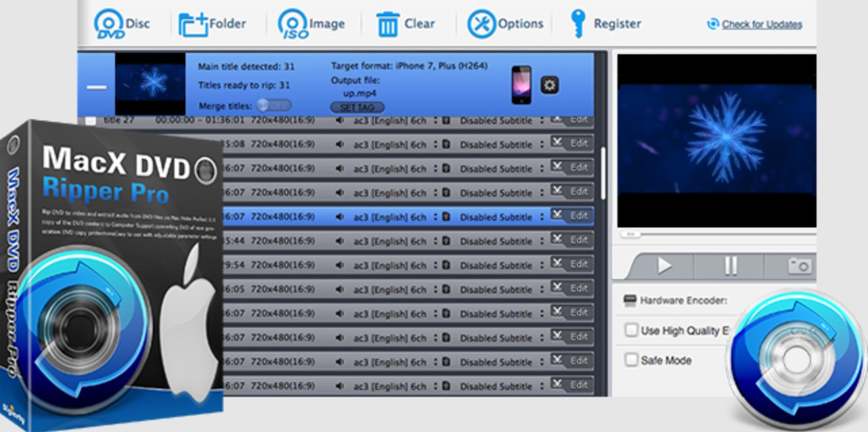Click the Register key button
Image resolution: width=868 pixels, height=432 pixels.
click(x=605, y=24)
